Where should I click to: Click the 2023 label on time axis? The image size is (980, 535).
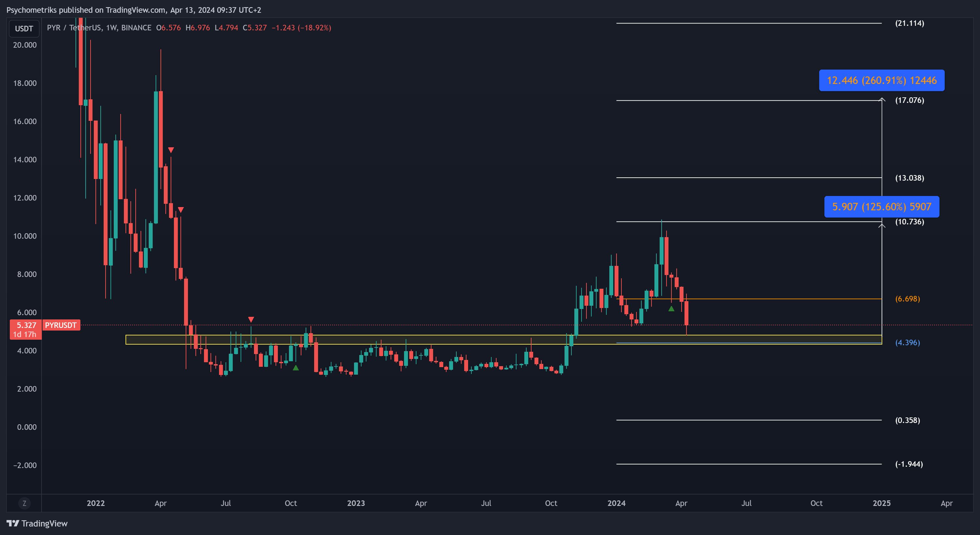tap(356, 503)
